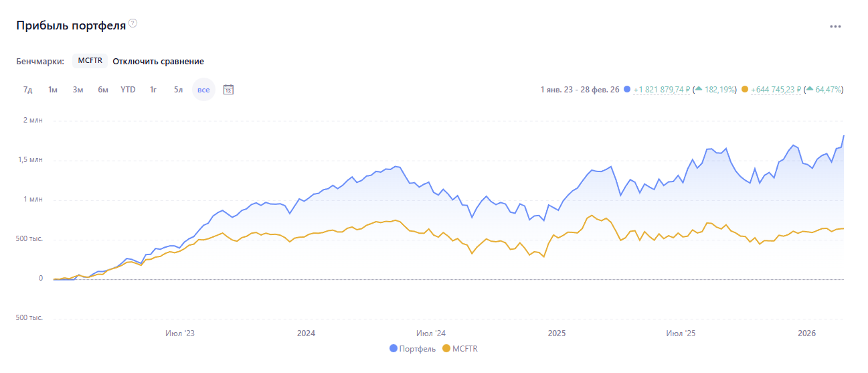Click portfolio profit value +1 821 879,74 ₽
This screenshot has height=373, width=868.
tap(662, 89)
